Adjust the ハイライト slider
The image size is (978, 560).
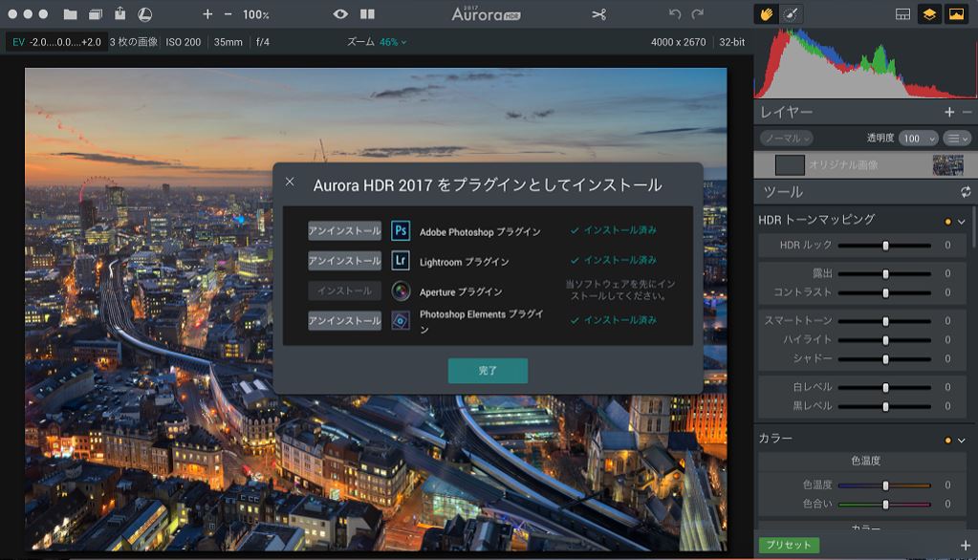pyautogui.click(x=884, y=340)
